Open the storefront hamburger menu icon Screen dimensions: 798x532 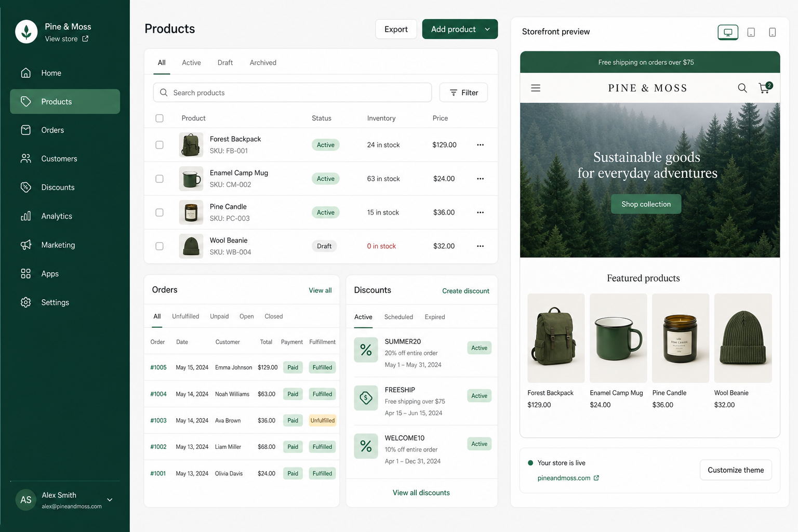pyautogui.click(x=536, y=88)
